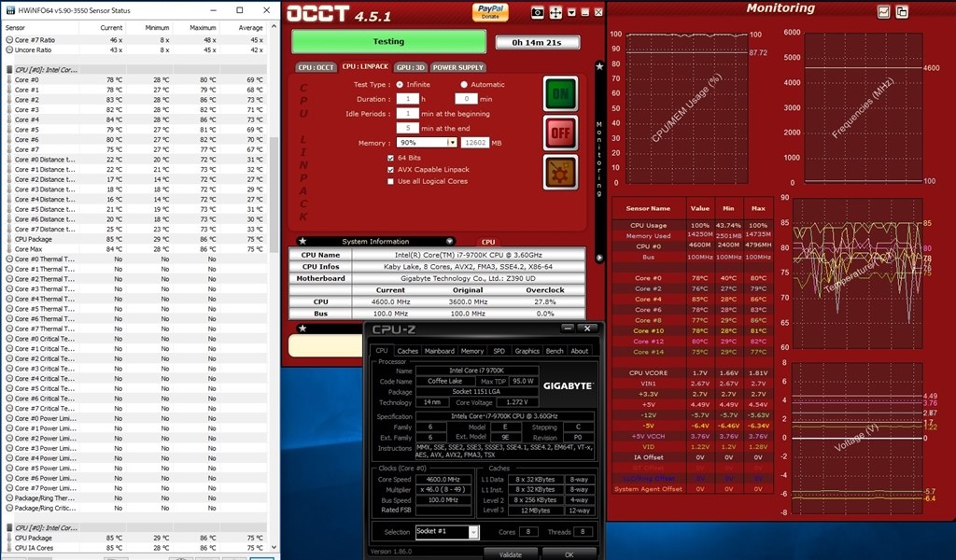The height and width of the screenshot is (560, 956).
Task: Click the Monitoring graph view icon
Action: click(883, 11)
